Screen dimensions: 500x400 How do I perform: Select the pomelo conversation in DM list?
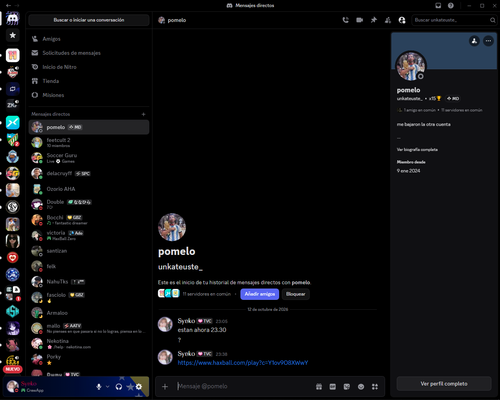tap(89, 127)
